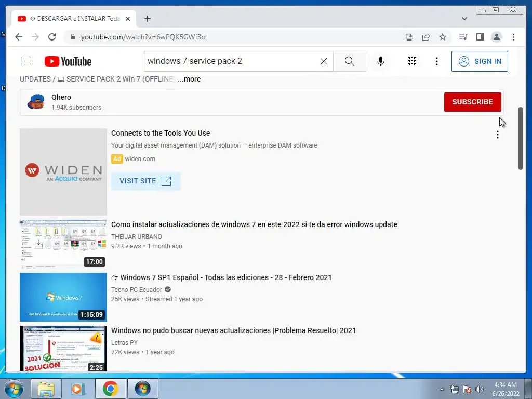Open YouTube settings three-dot menu

point(436,61)
